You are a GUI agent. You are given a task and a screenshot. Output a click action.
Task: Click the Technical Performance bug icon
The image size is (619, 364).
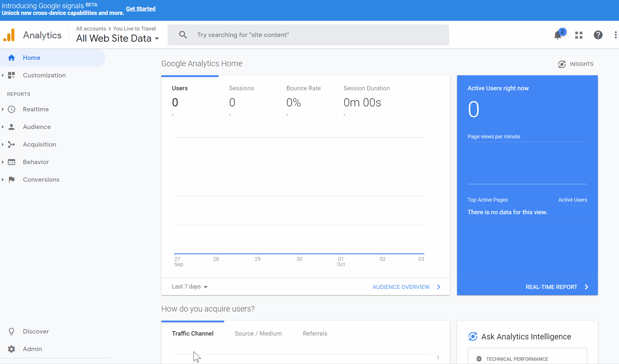pos(479,359)
